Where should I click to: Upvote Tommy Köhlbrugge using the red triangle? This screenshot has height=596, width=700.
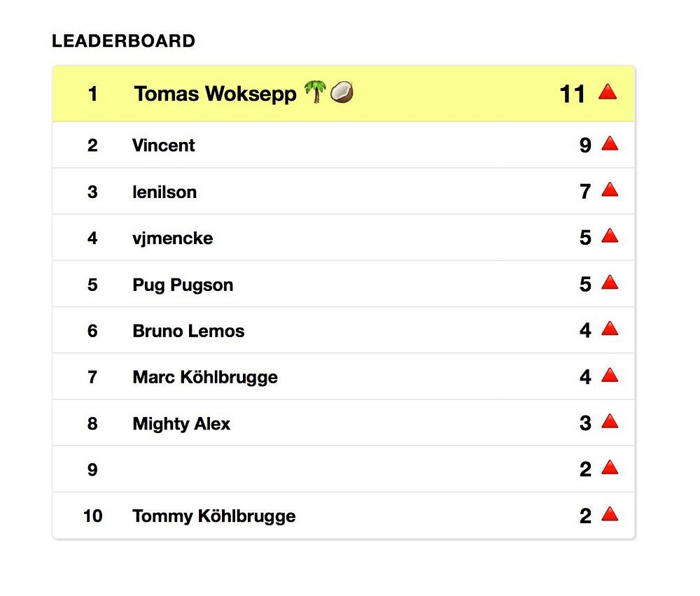tap(610, 514)
